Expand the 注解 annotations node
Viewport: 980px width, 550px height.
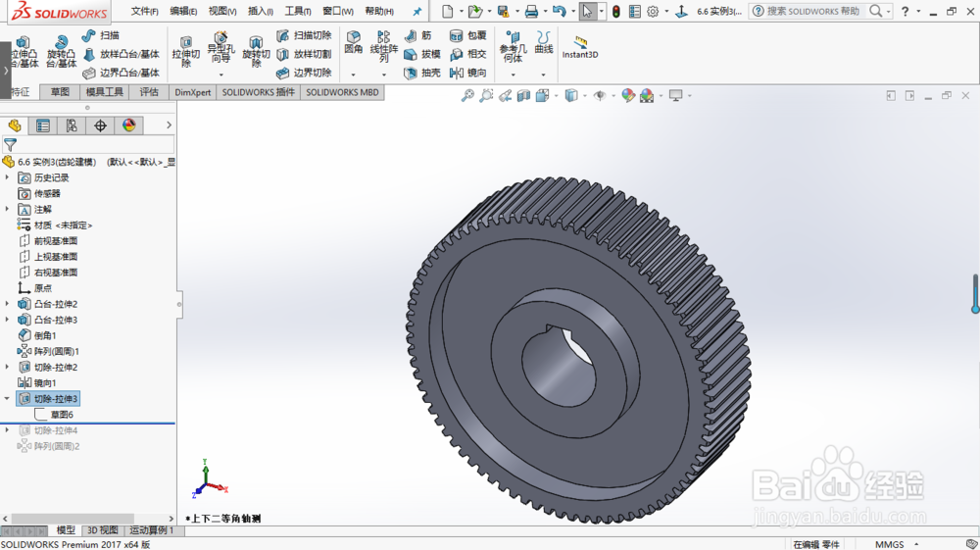click(x=7, y=209)
